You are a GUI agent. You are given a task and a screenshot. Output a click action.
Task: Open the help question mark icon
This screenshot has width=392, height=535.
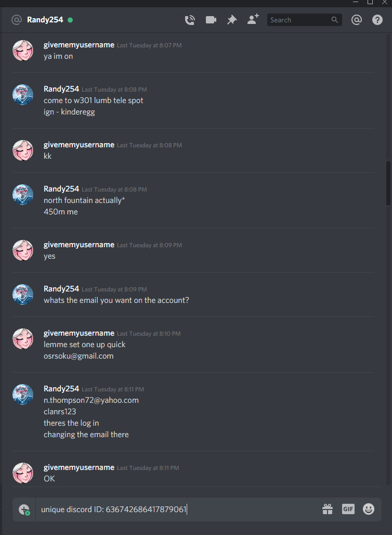pos(377,20)
